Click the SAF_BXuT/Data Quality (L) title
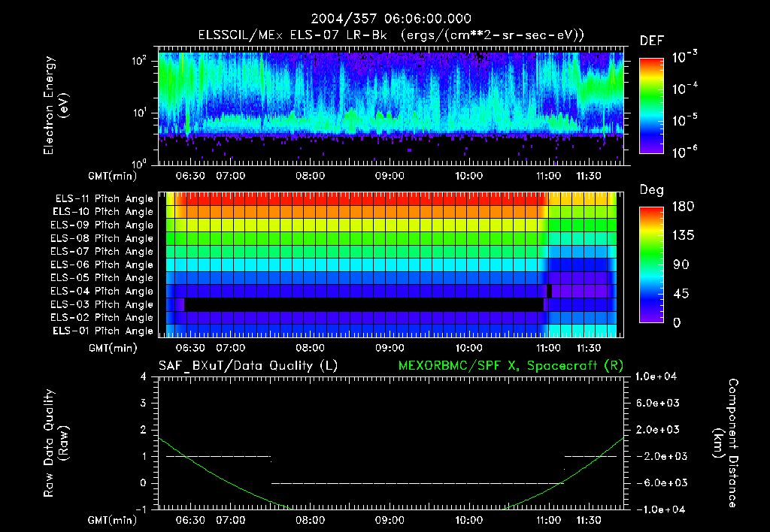Screen dimensions: 770x532 (248, 366)
